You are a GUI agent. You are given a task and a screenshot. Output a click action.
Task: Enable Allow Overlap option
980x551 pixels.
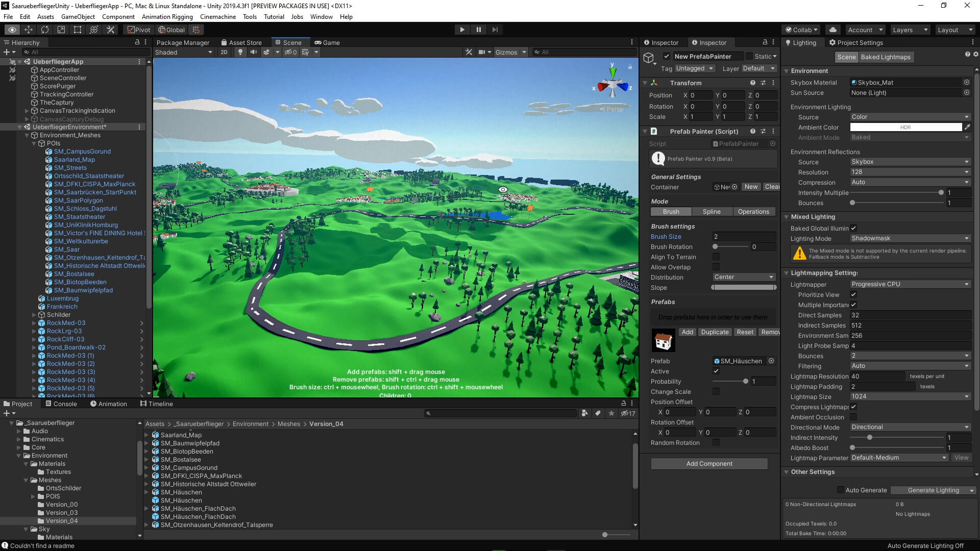tap(716, 267)
